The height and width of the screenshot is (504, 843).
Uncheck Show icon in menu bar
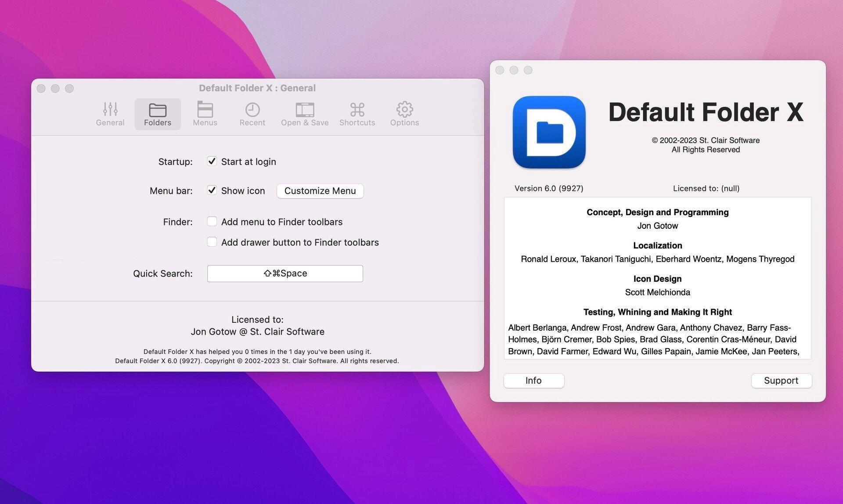click(x=212, y=191)
